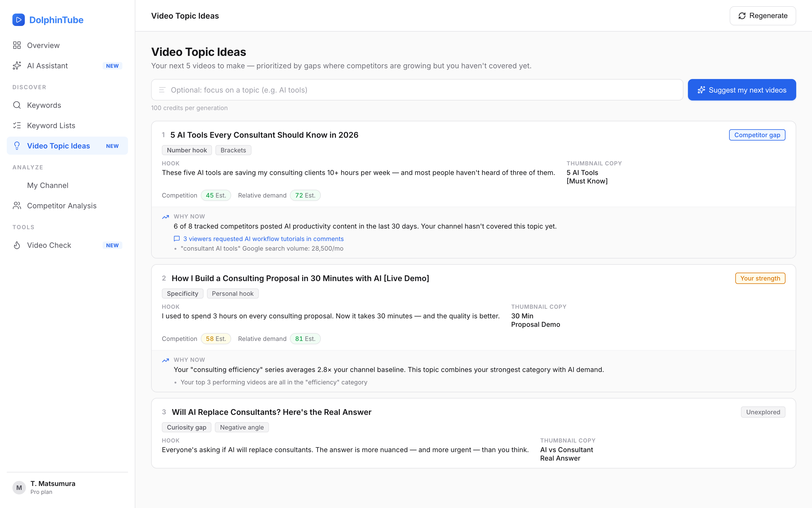
Task: Open idea '5 AI Tools Every Consultant Should Know'
Action: click(x=264, y=135)
